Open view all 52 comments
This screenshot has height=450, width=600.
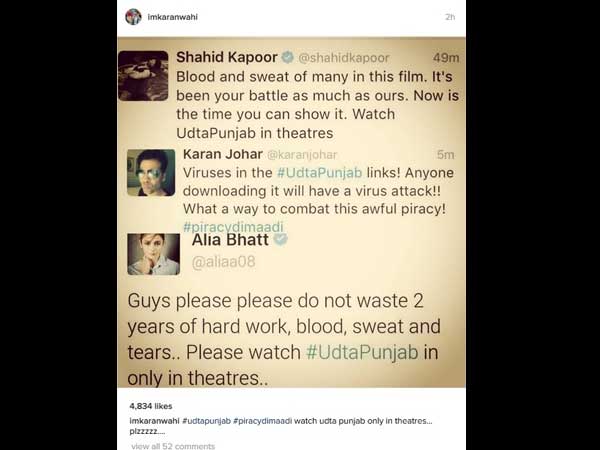[x=173, y=446]
